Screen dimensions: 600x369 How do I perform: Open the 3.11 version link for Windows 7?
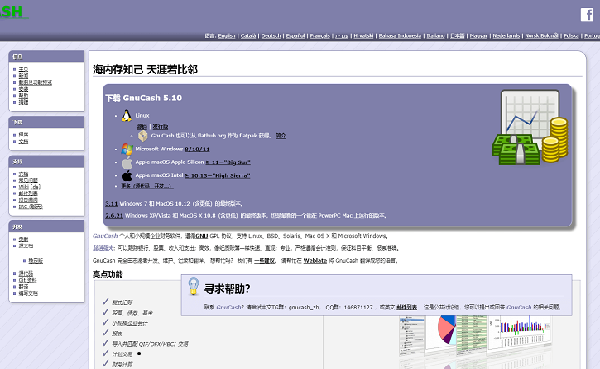click(111, 204)
